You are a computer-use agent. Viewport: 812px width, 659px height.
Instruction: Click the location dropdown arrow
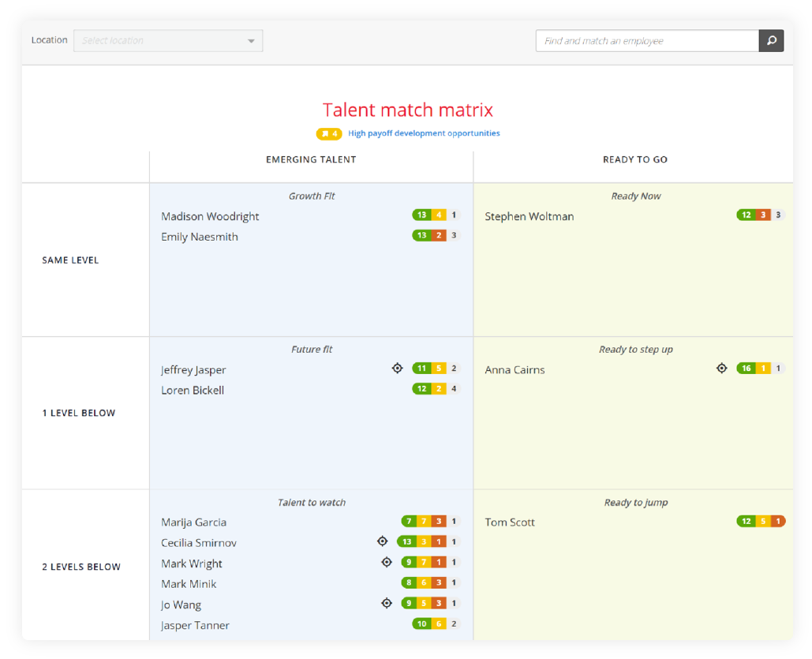[x=251, y=41]
